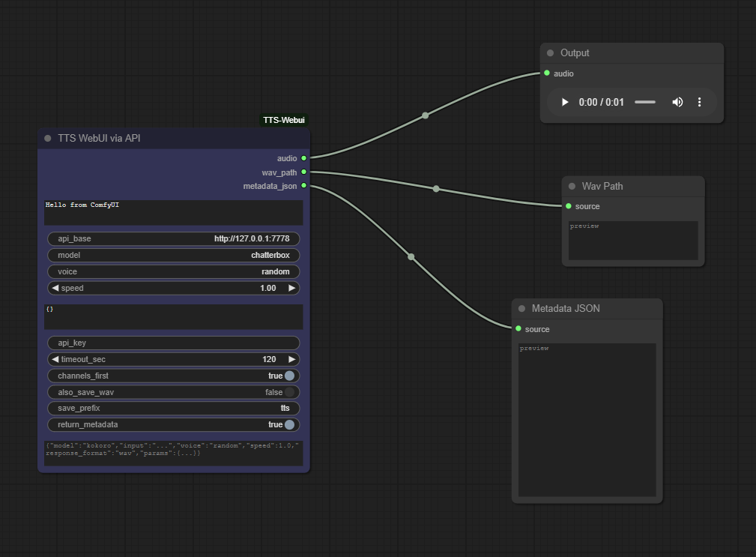This screenshot has height=557, width=756.
Task: Click the Wav Path preview text area
Action: click(633, 241)
